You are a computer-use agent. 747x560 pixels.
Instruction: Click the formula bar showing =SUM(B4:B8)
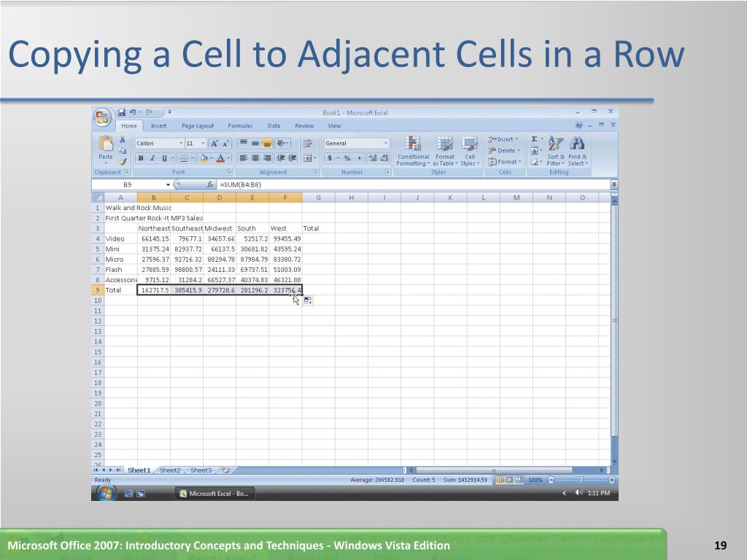click(414, 184)
